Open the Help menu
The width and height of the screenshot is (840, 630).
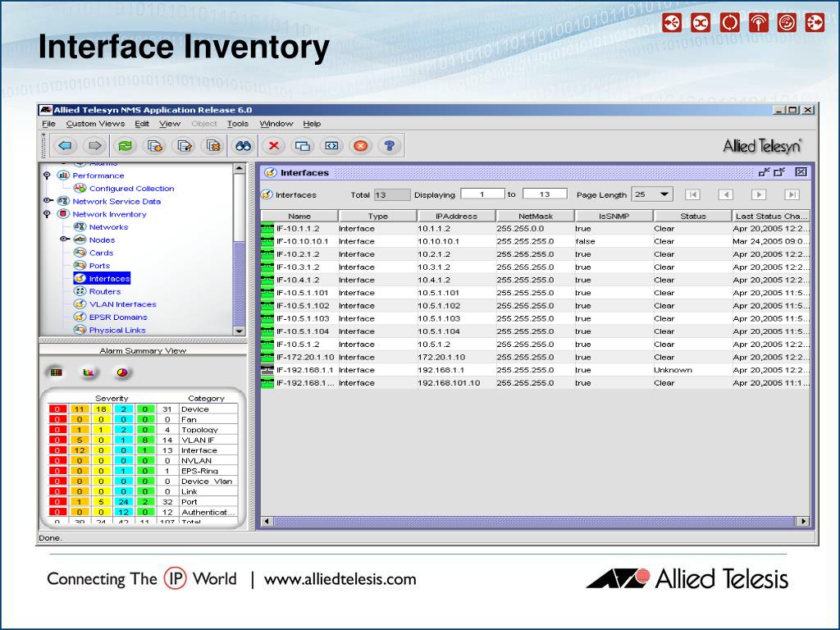[x=312, y=124]
